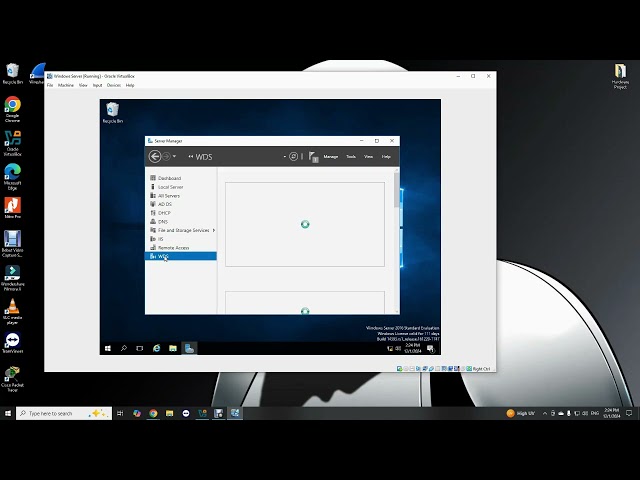Select Recycle Bin on the guest VM desktop
This screenshot has height=480, width=640.
click(x=113, y=113)
